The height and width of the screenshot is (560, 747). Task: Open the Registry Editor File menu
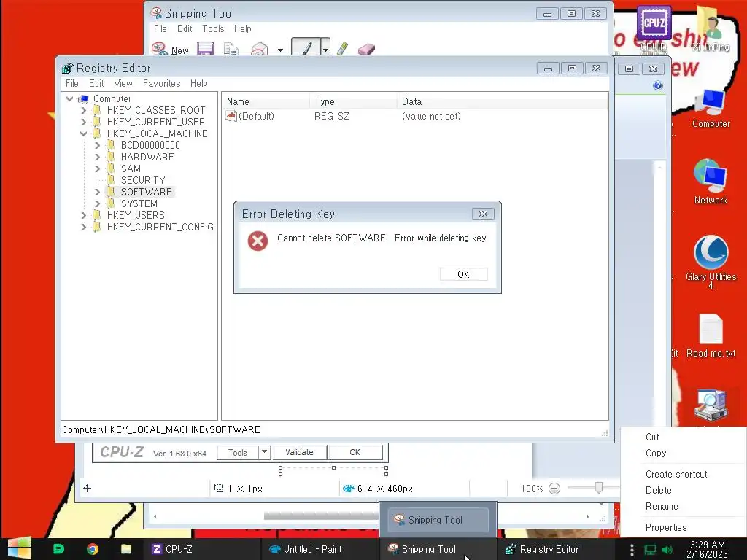tap(72, 83)
